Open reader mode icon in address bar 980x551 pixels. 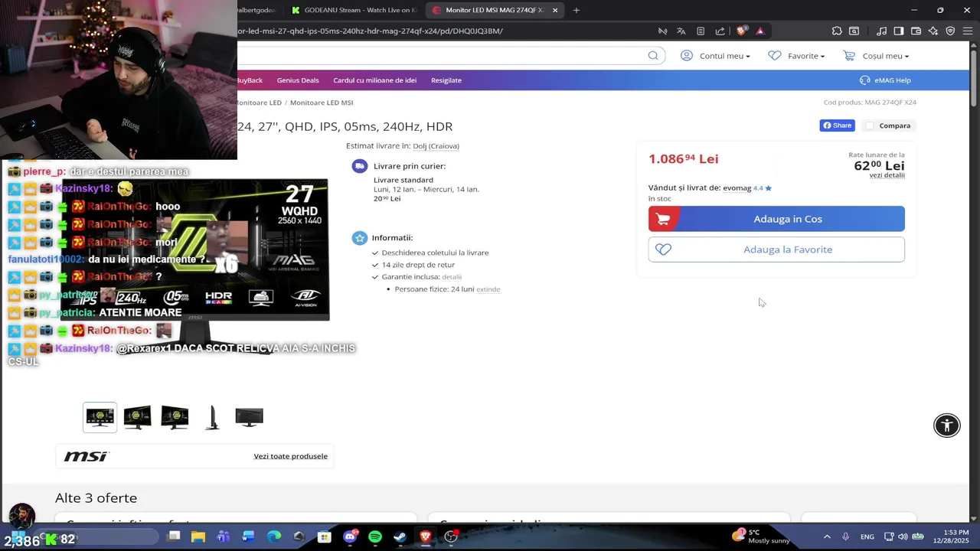pos(701,31)
